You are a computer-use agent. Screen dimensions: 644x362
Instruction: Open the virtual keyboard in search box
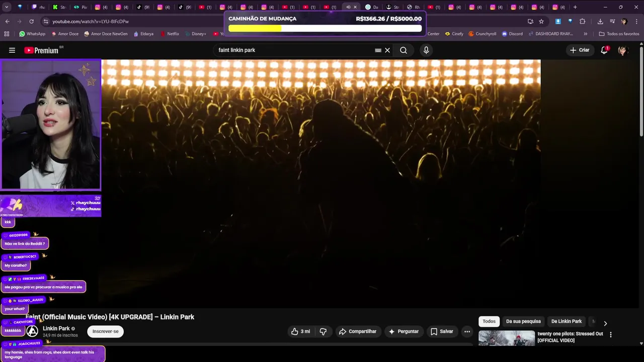[378, 50]
